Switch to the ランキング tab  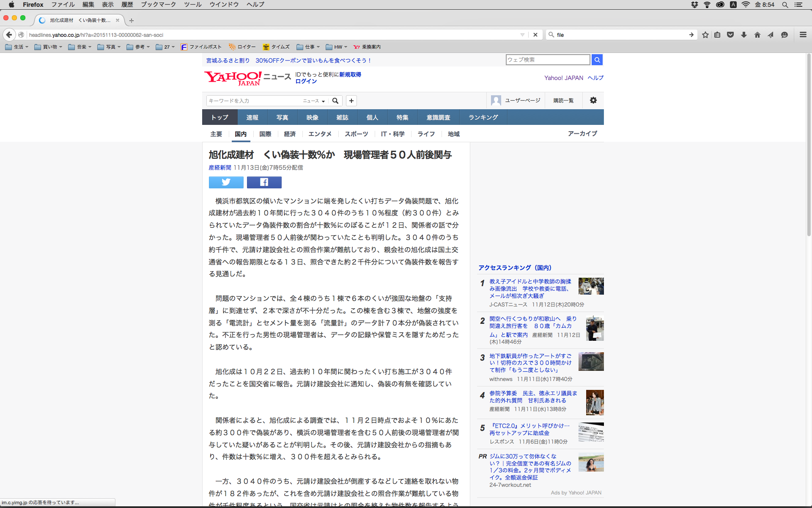pos(483,117)
